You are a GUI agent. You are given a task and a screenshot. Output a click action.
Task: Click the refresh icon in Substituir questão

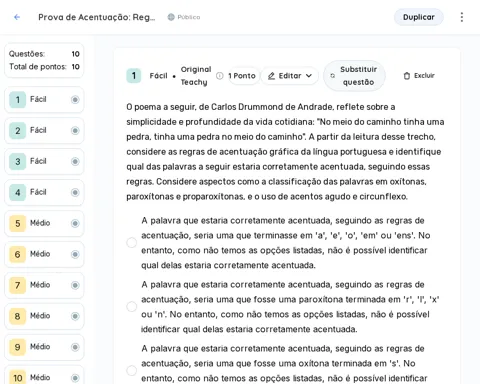click(x=332, y=76)
